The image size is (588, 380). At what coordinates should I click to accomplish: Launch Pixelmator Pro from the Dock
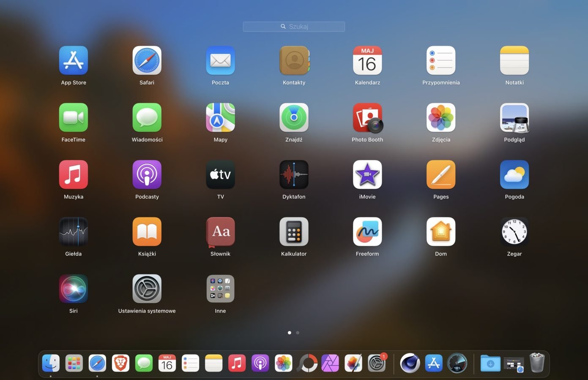coord(353,363)
